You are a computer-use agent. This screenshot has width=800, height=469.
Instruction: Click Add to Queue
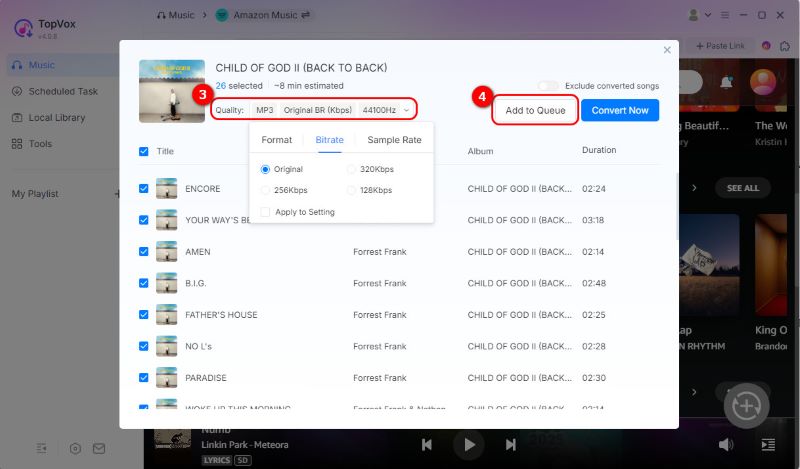[535, 110]
